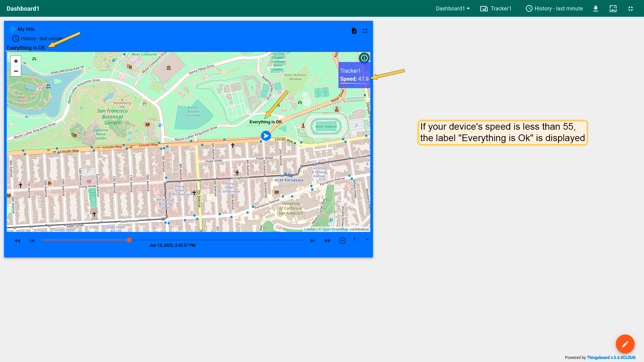The height and width of the screenshot is (362, 644).
Task: Click the make screenshot icon in header
Action: coord(613,9)
